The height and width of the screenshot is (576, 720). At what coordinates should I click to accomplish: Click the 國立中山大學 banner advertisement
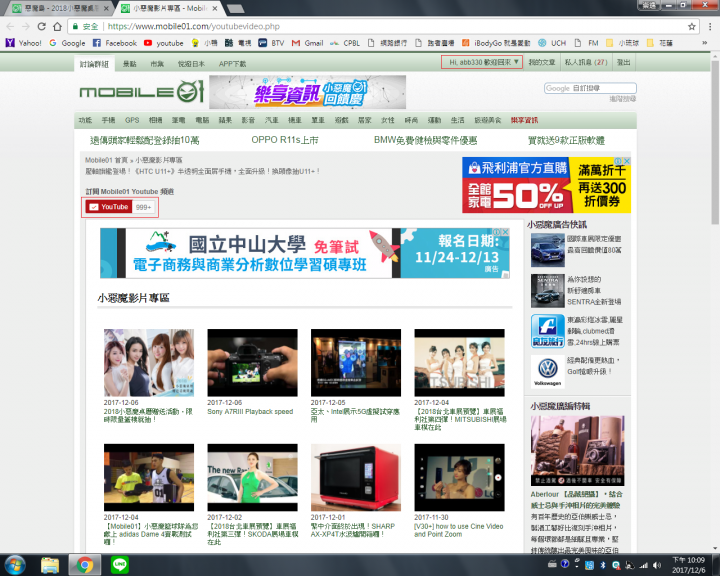[x=304, y=253]
